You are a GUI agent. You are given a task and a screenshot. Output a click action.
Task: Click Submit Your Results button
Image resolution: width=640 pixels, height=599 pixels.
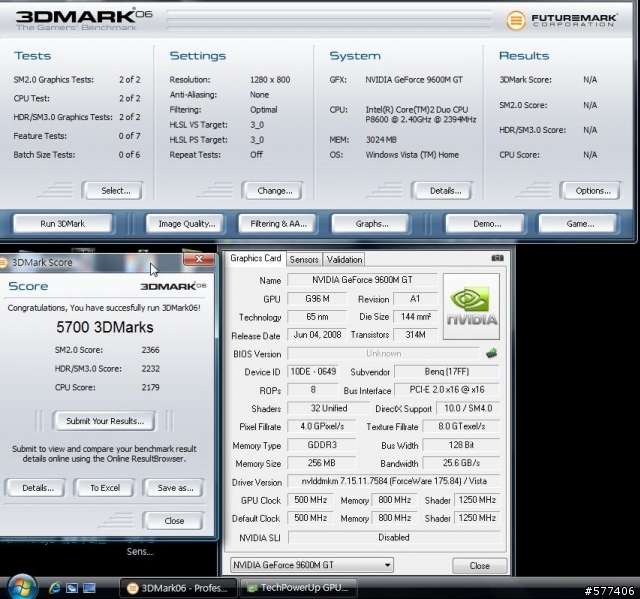tap(104, 421)
